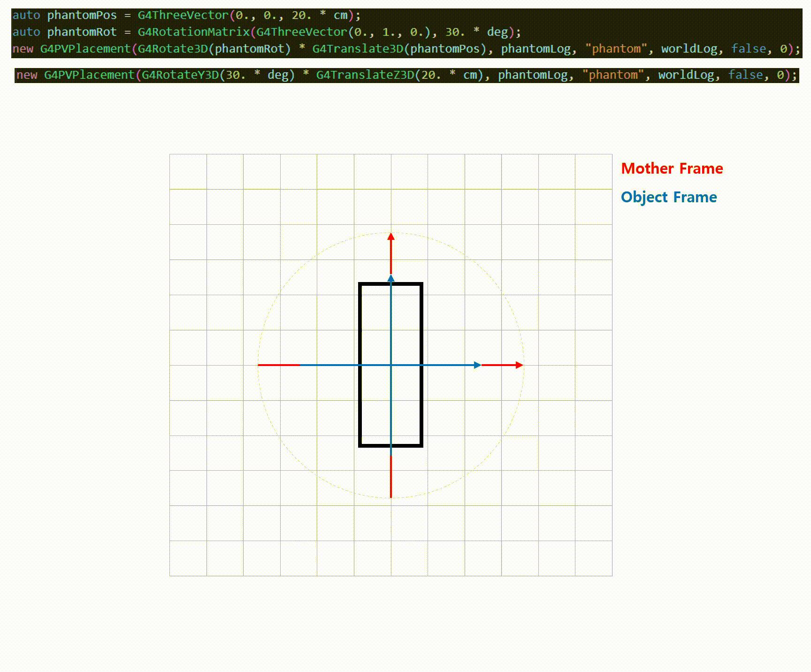Click the origin where the blue axes cross

pos(391,365)
